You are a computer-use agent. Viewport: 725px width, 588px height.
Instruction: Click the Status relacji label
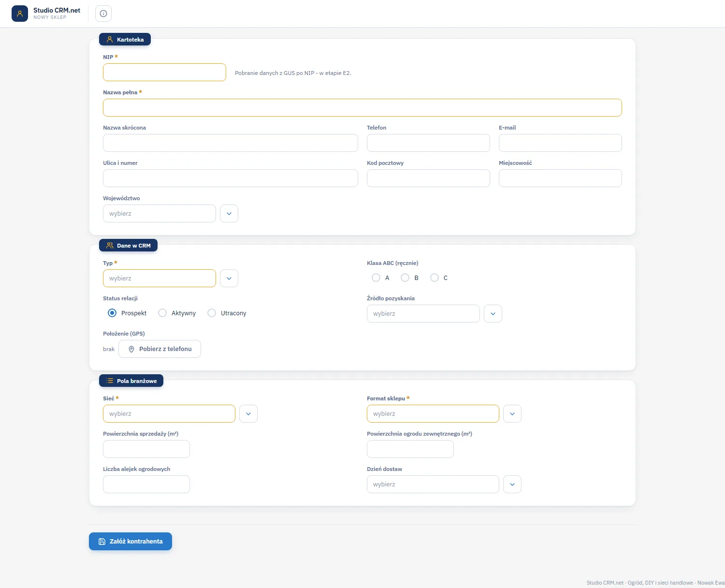[x=120, y=298]
